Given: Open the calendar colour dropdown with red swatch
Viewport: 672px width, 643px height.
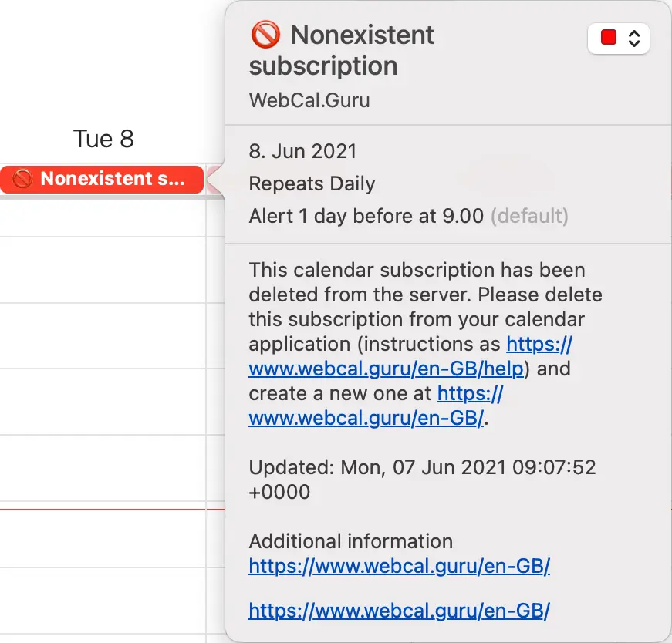Looking at the screenshot, I should click(x=619, y=38).
